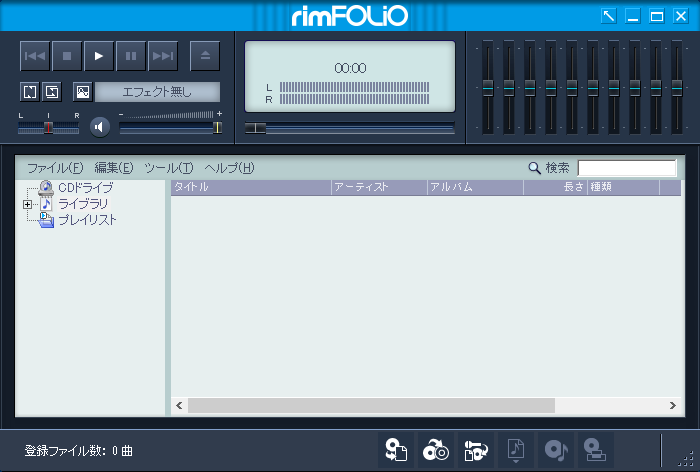Go to the previous track
The width and height of the screenshot is (700, 472).
[35, 56]
